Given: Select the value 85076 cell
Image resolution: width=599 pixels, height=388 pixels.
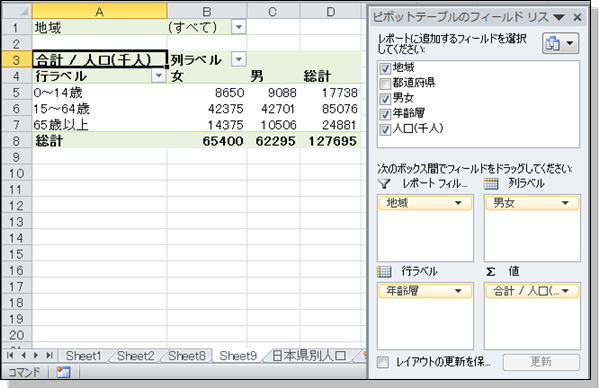Looking at the screenshot, I should coord(331,109).
